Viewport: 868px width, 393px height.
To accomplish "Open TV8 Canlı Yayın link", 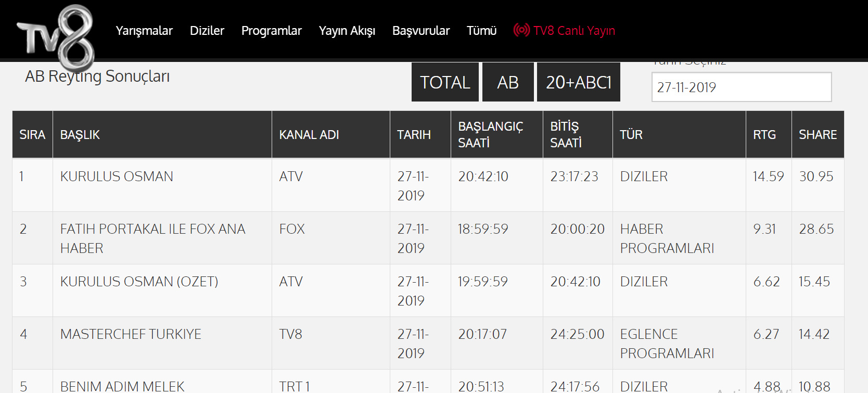I will tap(574, 31).
